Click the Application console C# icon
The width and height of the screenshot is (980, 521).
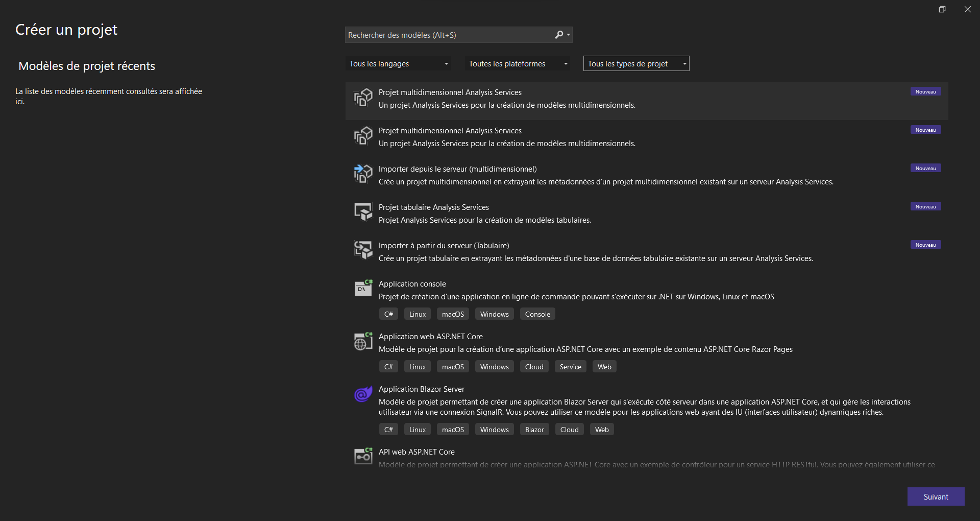pyautogui.click(x=363, y=289)
